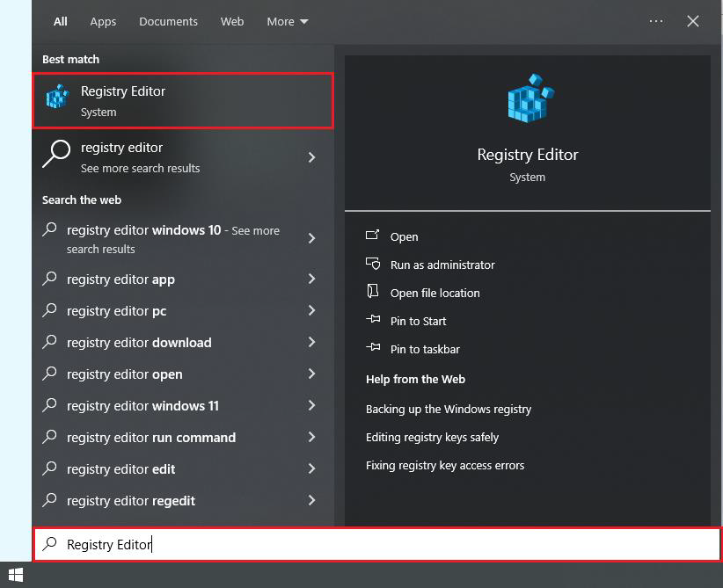The image size is (723, 588).
Task: Expand the More dropdown in search filters
Action: (x=288, y=21)
